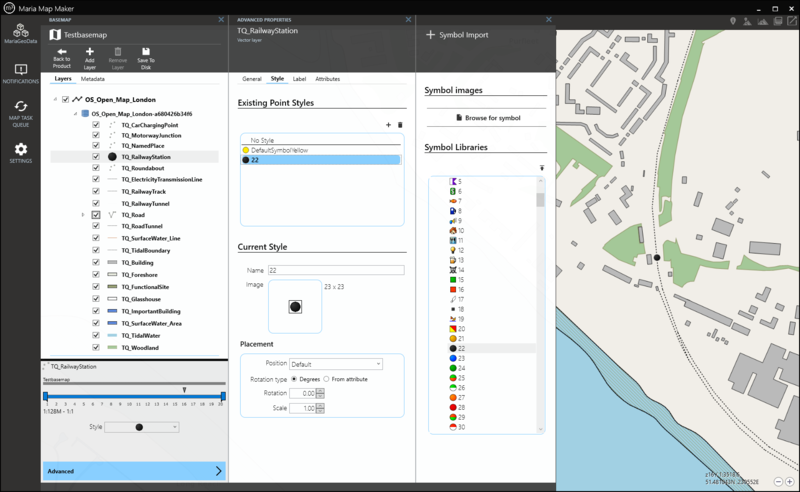Image resolution: width=800 pixels, height=492 pixels.
Task: Open the Position dropdown
Action: (x=336, y=364)
